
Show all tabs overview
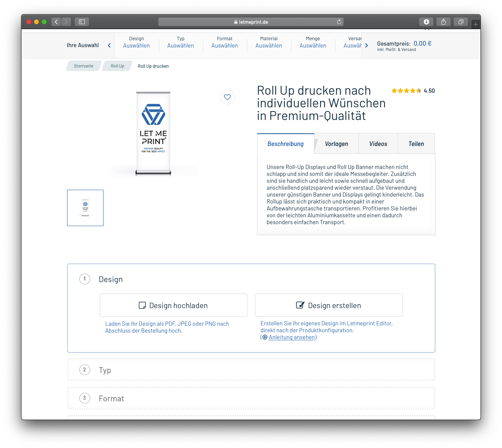click(461, 22)
